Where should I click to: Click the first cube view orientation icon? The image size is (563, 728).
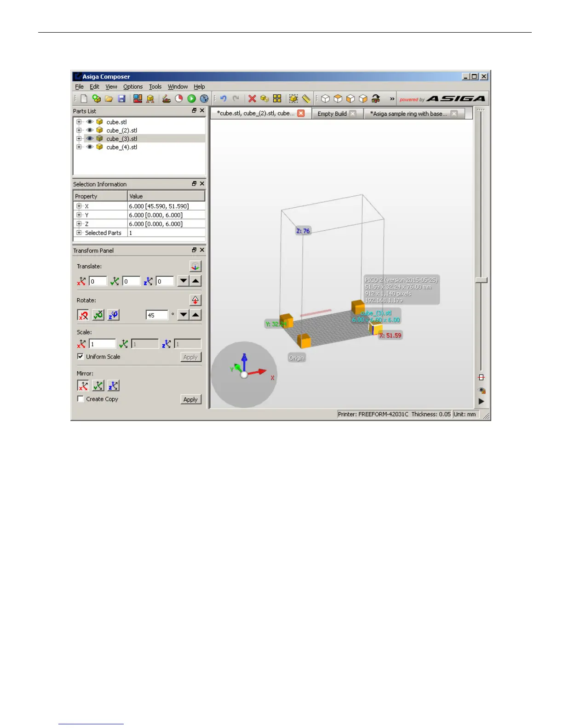(x=325, y=98)
